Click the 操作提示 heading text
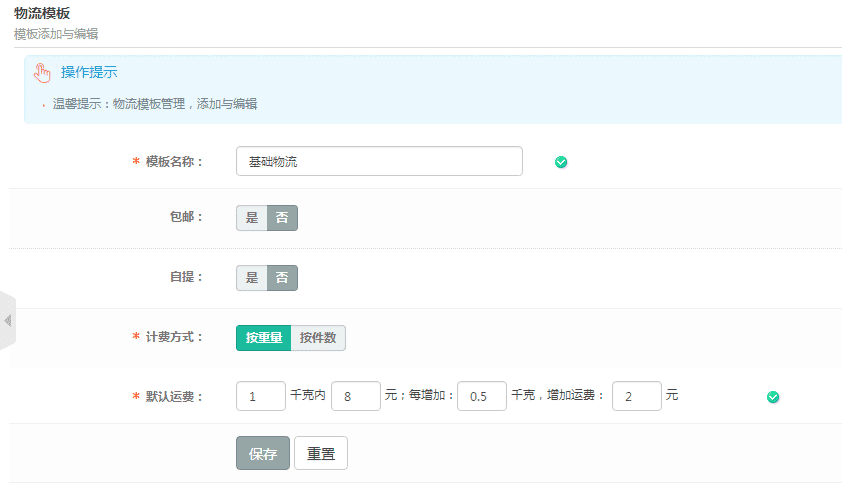 pyautogui.click(x=89, y=72)
